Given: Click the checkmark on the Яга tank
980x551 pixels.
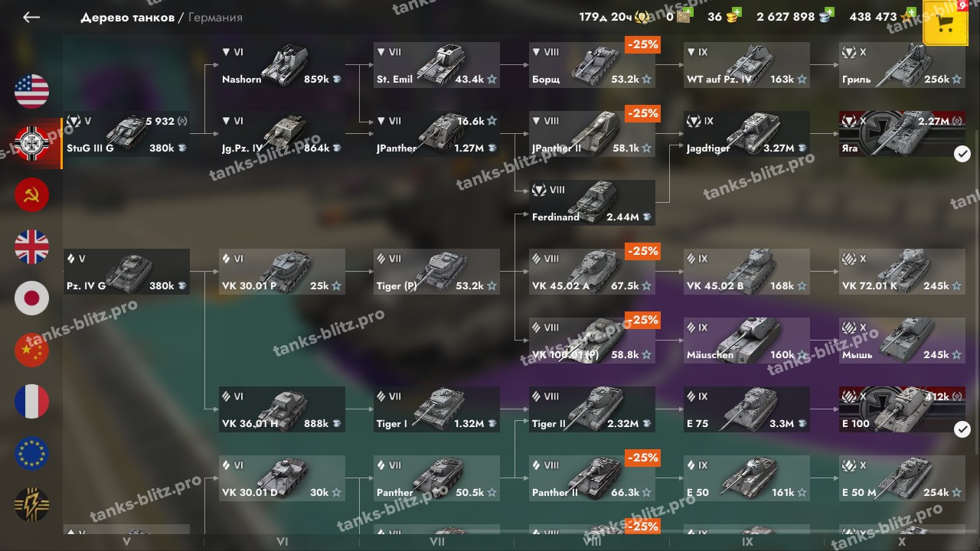Looking at the screenshot, I should 962,155.
